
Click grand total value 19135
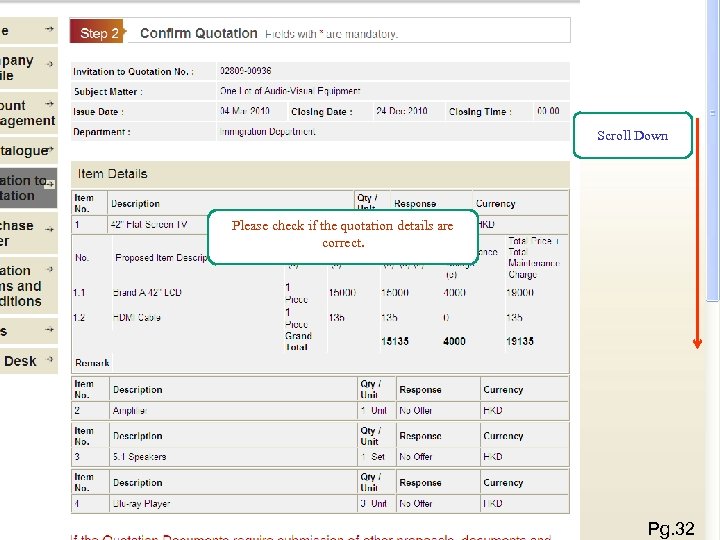tap(520, 341)
